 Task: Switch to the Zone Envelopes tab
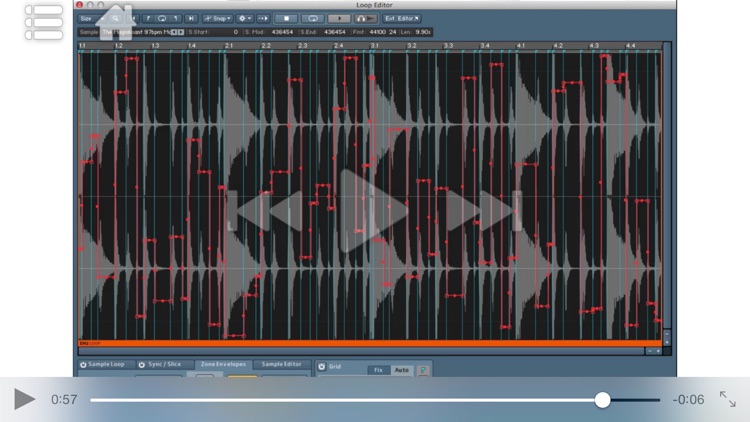point(223,365)
